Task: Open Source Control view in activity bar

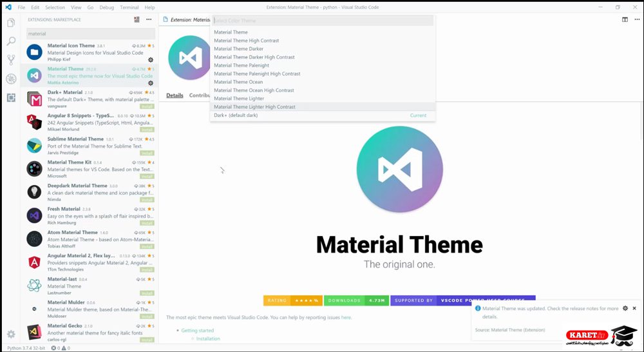Action: tap(11, 60)
